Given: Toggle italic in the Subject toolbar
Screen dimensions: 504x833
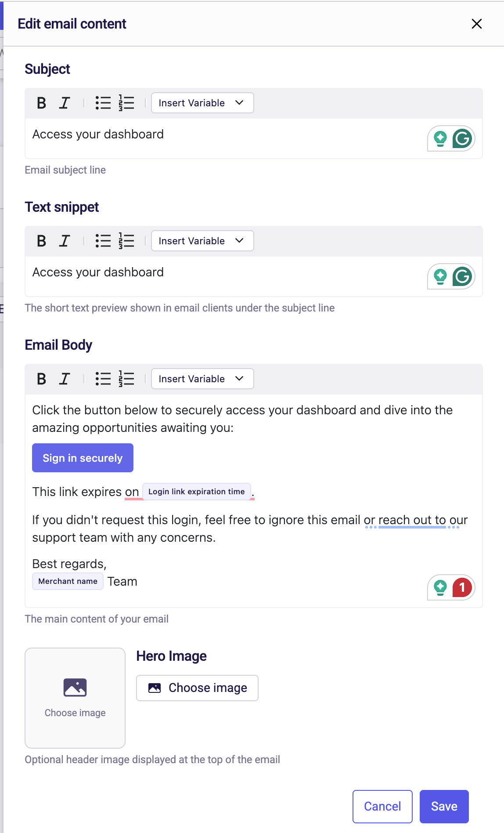Looking at the screenshot, I should (x=64, y=103).
